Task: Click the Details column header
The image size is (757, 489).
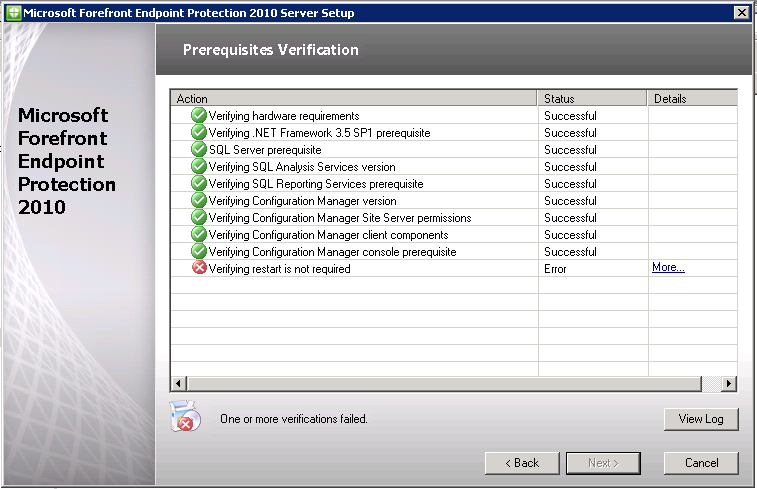Action: coord(692,98)
